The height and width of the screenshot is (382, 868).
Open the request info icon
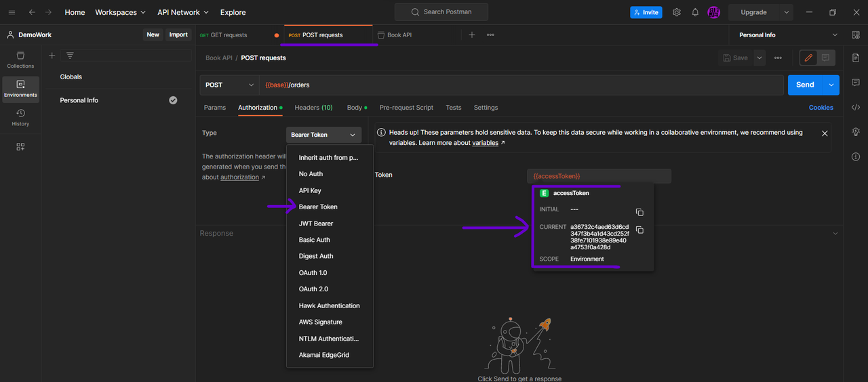coord(856,157)
